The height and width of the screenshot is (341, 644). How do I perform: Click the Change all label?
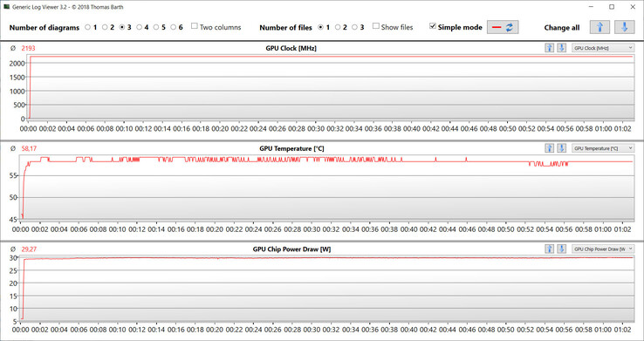click(x=562, y=28)
